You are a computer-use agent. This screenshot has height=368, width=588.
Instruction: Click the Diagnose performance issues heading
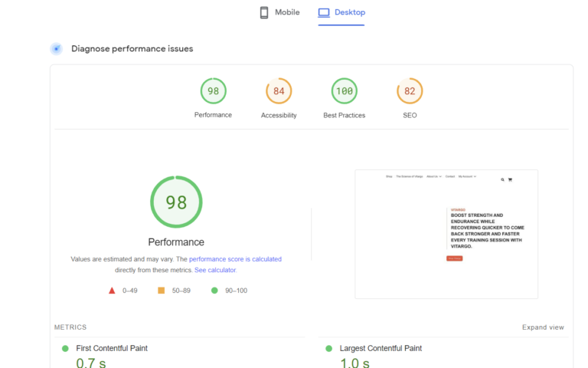pyautogui.click(x=132, y=49)
